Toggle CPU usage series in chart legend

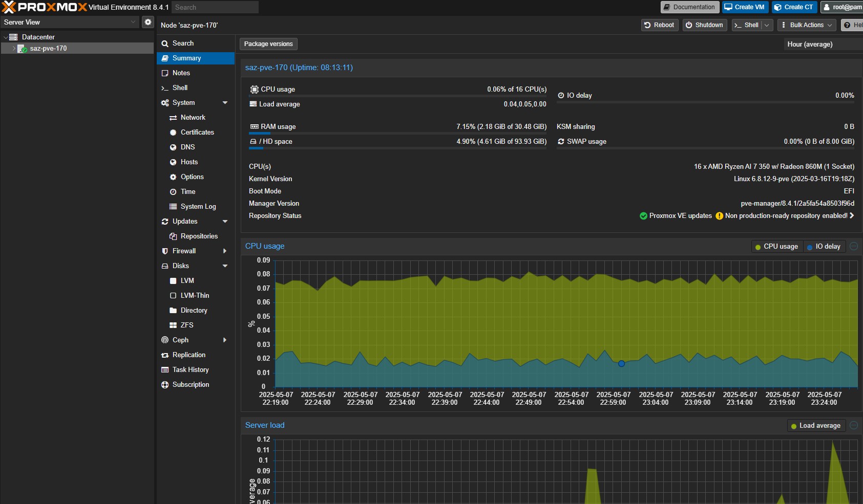(776, 247)
